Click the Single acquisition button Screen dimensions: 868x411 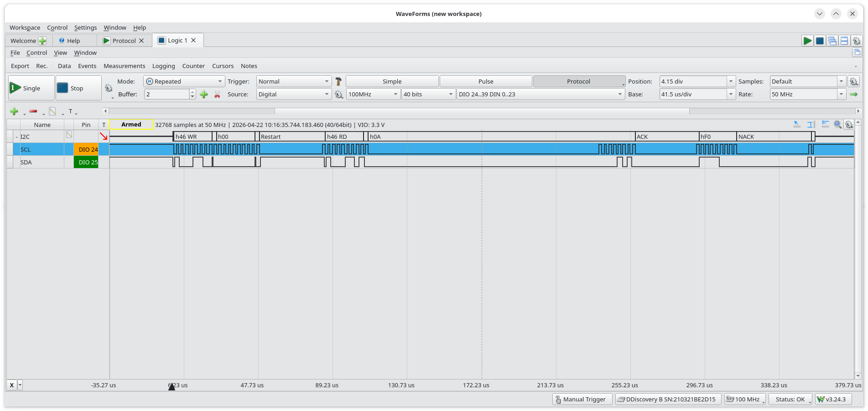click(x=31, y=88)
